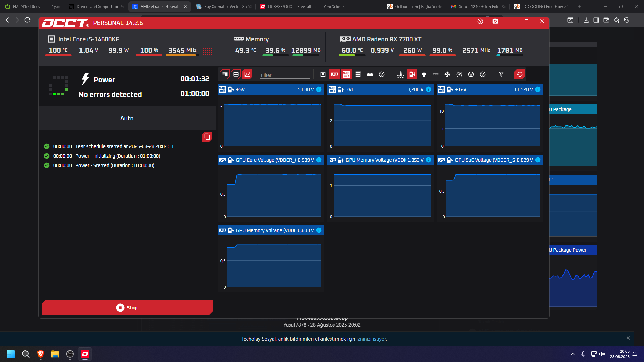Viewport: 644px width, 362px height.
Task: Open info for GPU Core Voltage graph
Action: pyautogui.click(x=319, y=160)
